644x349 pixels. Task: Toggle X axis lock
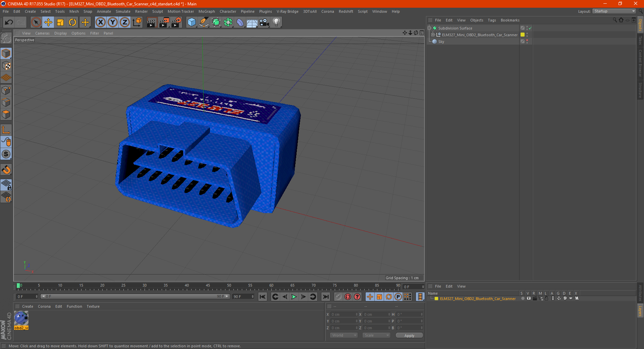point(100,22)
